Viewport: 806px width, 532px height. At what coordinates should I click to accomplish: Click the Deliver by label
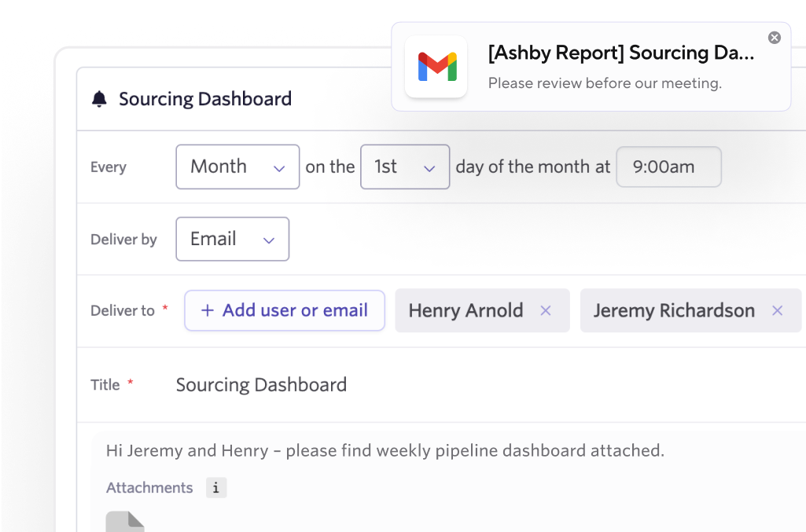123,240
